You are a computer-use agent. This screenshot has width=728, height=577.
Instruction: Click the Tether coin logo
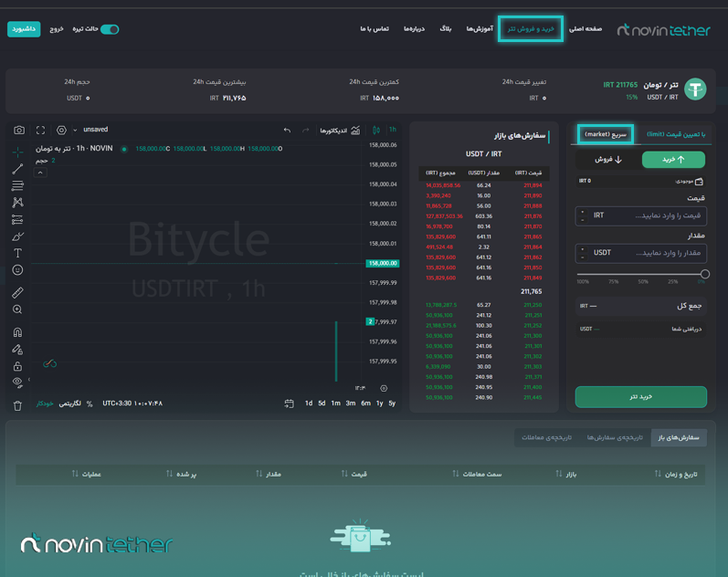695,89
